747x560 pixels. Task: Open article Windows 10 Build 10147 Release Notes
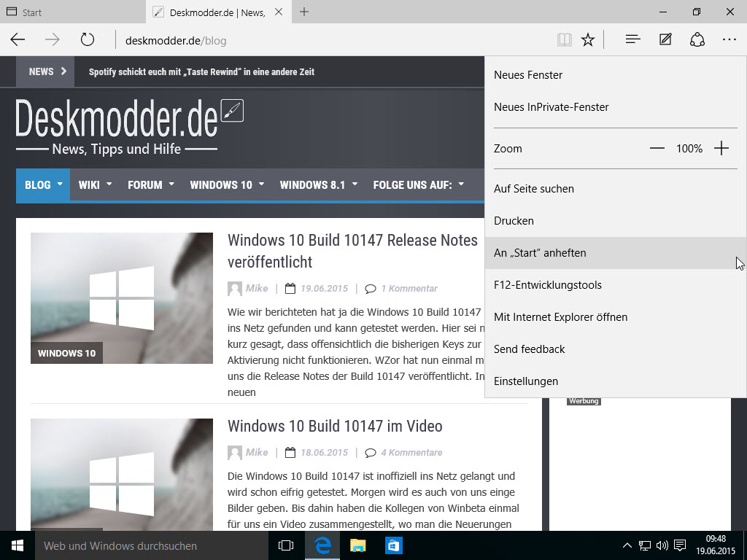[x=352, y=251]
